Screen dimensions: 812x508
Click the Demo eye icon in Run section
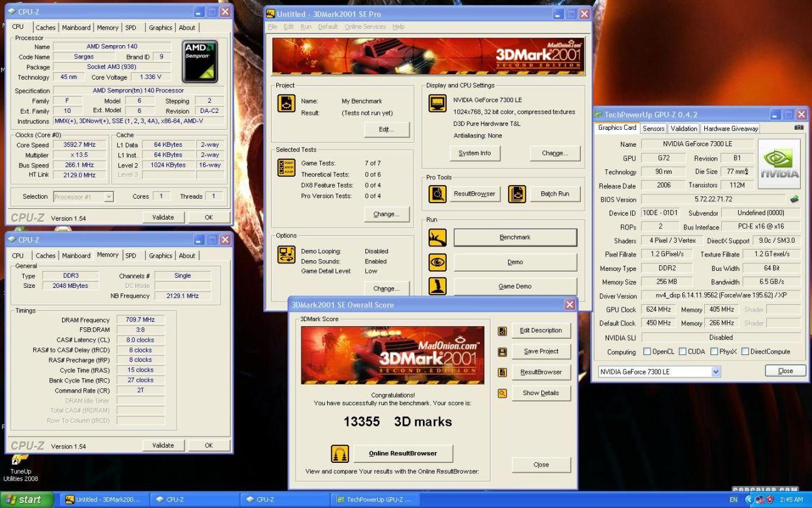(437, 262)
